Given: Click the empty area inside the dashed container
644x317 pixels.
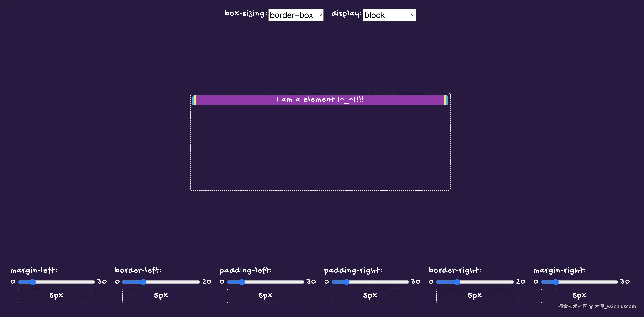Looking at the screenshot, I should [x=320, y=147].
